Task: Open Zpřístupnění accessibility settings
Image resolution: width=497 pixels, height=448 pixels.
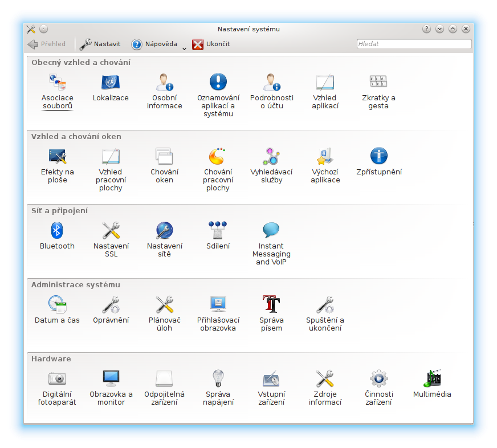Action: click(x=379, y=162)
